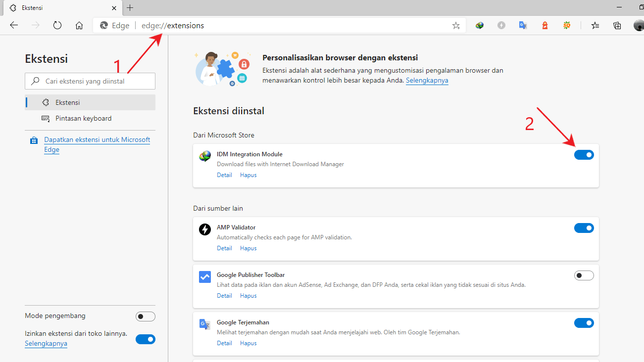Click the Dari sumber lain label
The width and height of the screenshot is (644, 362).
218,208
